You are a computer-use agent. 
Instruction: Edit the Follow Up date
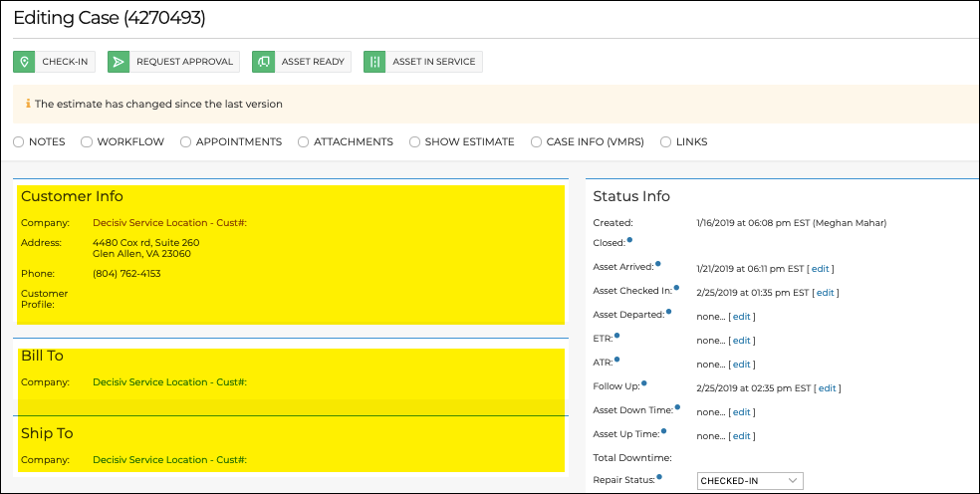(827, 388)
